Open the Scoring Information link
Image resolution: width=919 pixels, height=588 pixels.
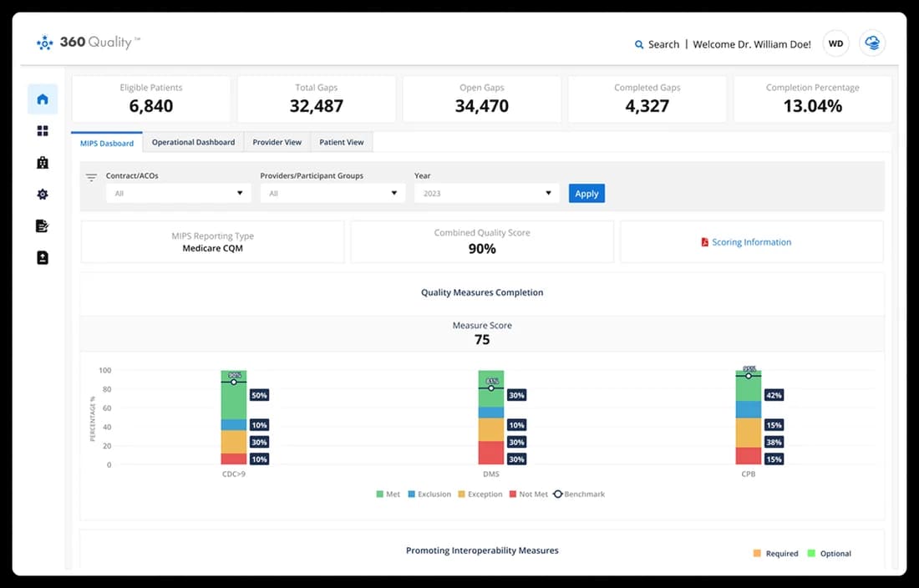(751, 242)
